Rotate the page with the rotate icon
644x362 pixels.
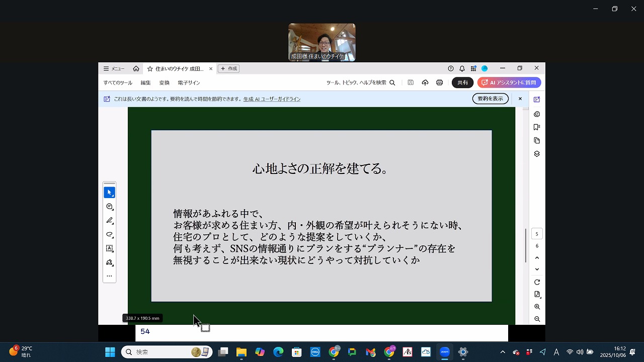click(537, 282)
